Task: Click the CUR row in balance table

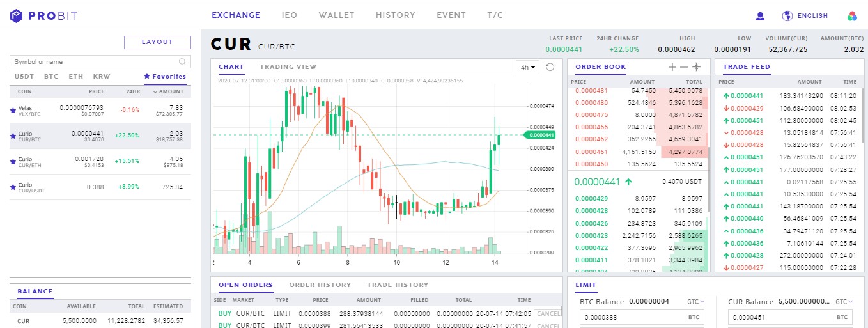Action: coord(100,321)
